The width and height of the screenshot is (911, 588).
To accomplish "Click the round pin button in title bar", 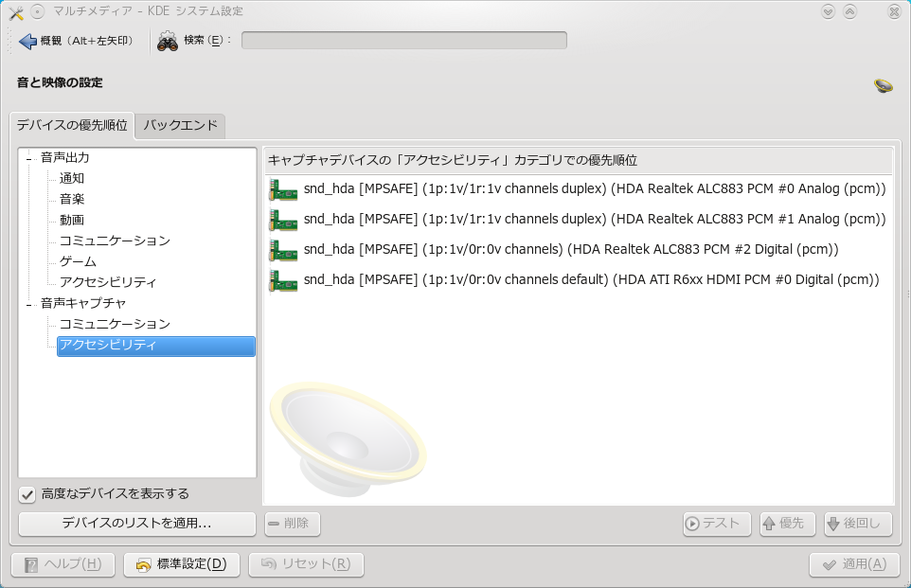I will [37, 11].
